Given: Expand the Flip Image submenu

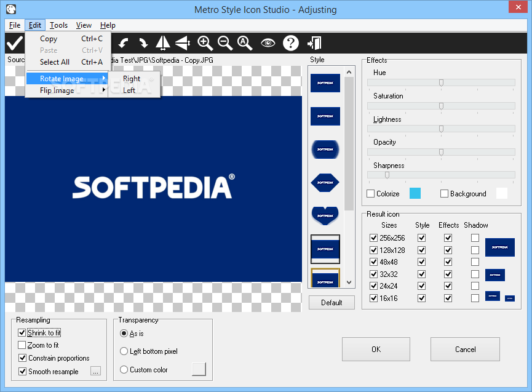Looking at the screenshot, I should click(67, 90).
